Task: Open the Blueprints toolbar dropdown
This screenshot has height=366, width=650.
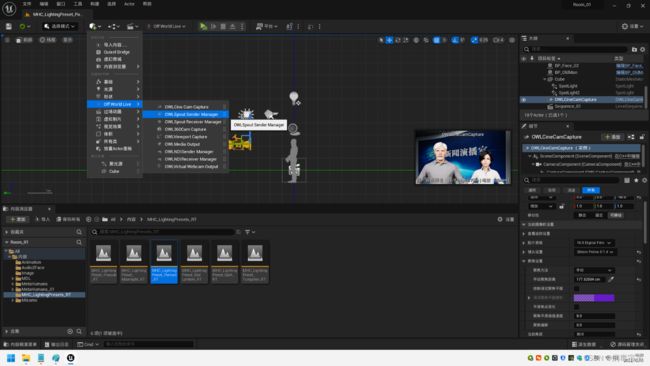Action: click(114, 26)
